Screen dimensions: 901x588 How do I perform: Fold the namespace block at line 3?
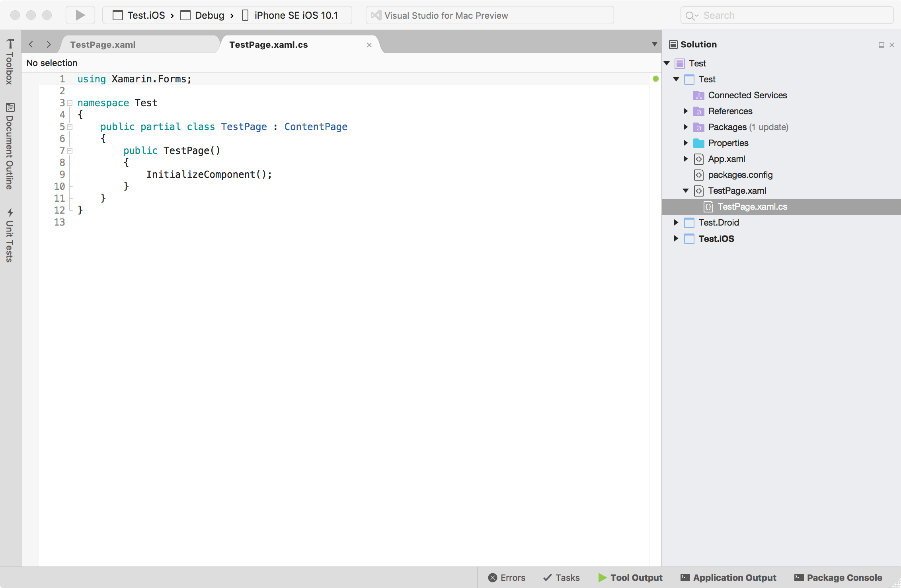pyautogui.click(x=70, y=103)
